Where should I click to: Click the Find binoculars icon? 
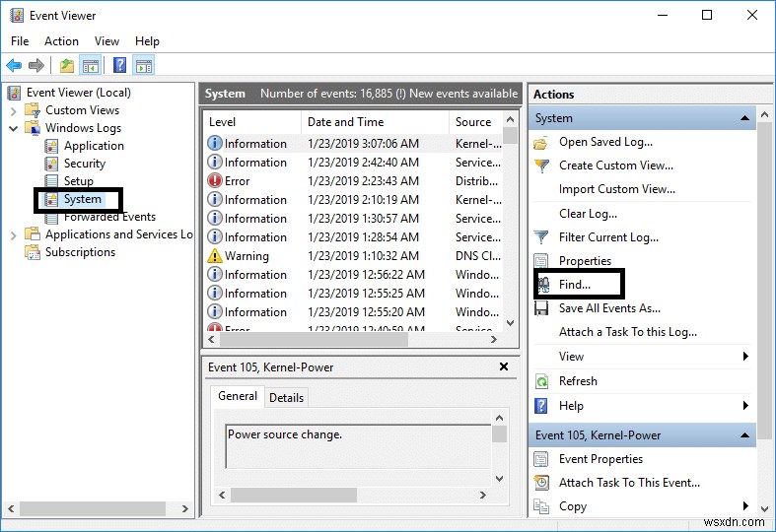(543, 286)
